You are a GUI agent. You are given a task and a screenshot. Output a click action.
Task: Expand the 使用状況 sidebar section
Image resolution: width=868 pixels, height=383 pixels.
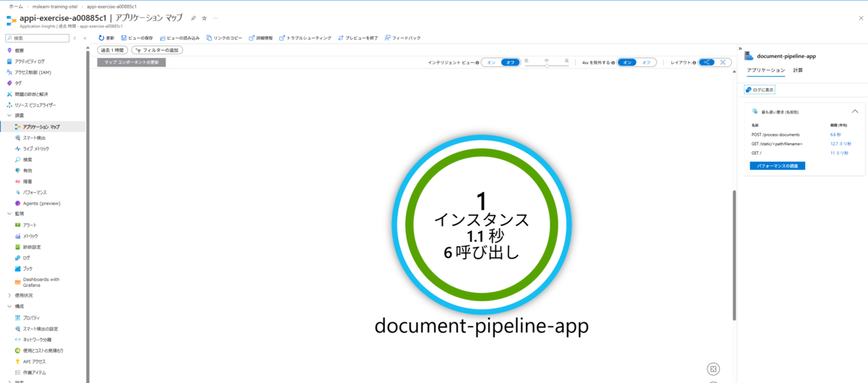[x=9, y=296]
